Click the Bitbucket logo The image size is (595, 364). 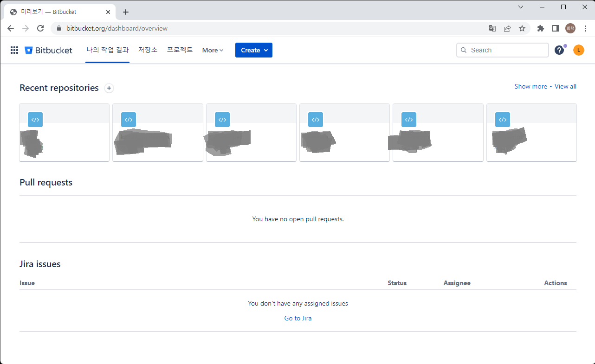[x=48, y=50]
